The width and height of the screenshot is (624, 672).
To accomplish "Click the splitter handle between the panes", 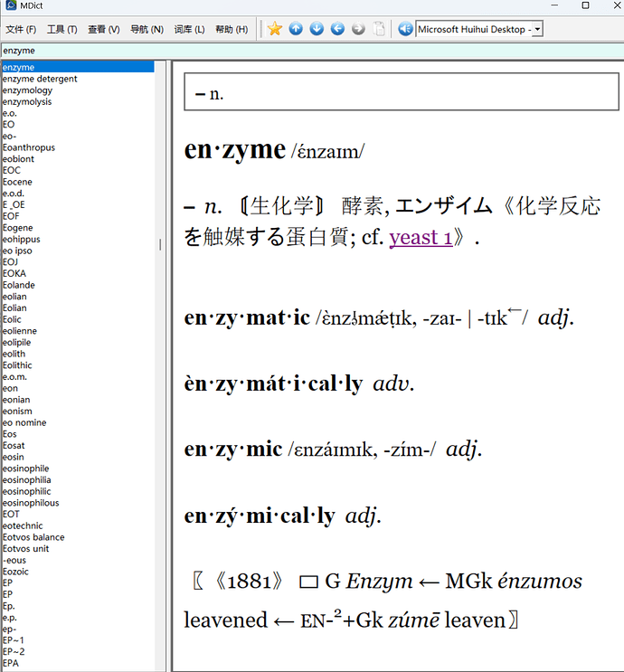I will click(168, 366).
